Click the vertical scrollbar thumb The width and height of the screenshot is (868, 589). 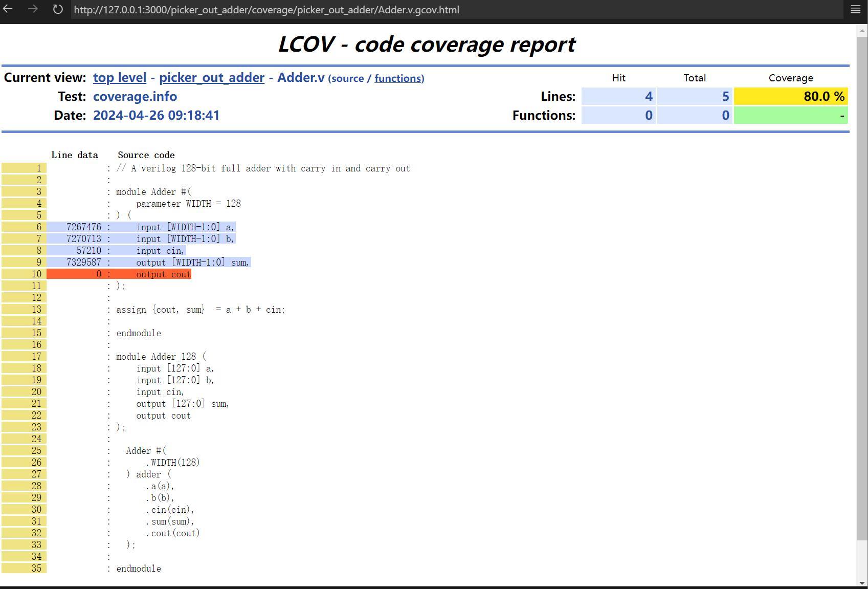[862, 288]
